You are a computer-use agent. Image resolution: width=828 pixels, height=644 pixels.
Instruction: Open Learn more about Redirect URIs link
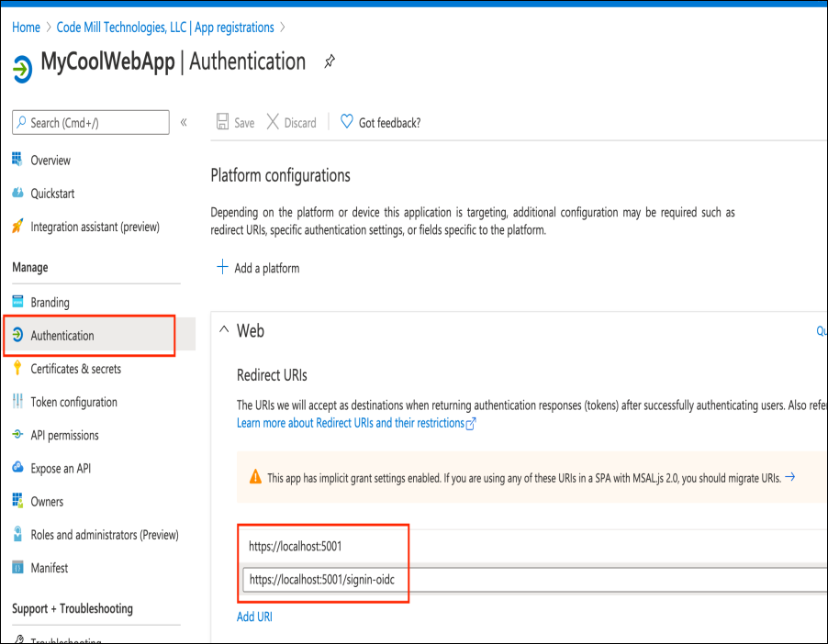(x=350, y=423)
